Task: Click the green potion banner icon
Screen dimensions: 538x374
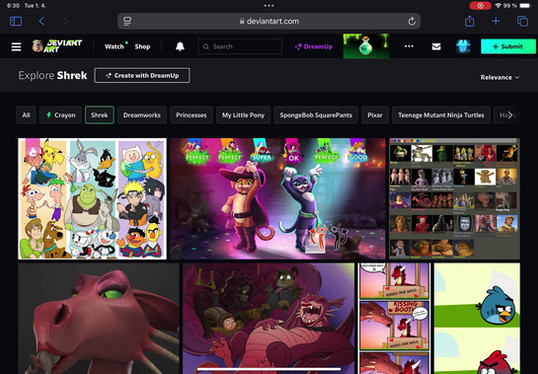Action: point(366,46)
